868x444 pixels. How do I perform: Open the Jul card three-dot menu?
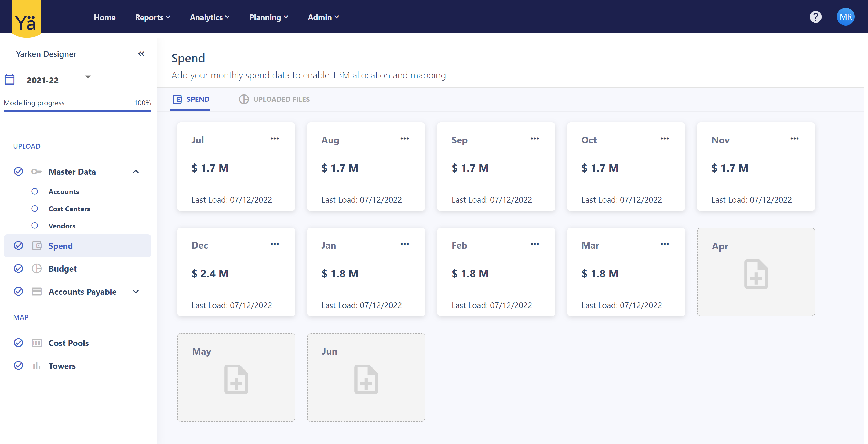tap(275, 139)
